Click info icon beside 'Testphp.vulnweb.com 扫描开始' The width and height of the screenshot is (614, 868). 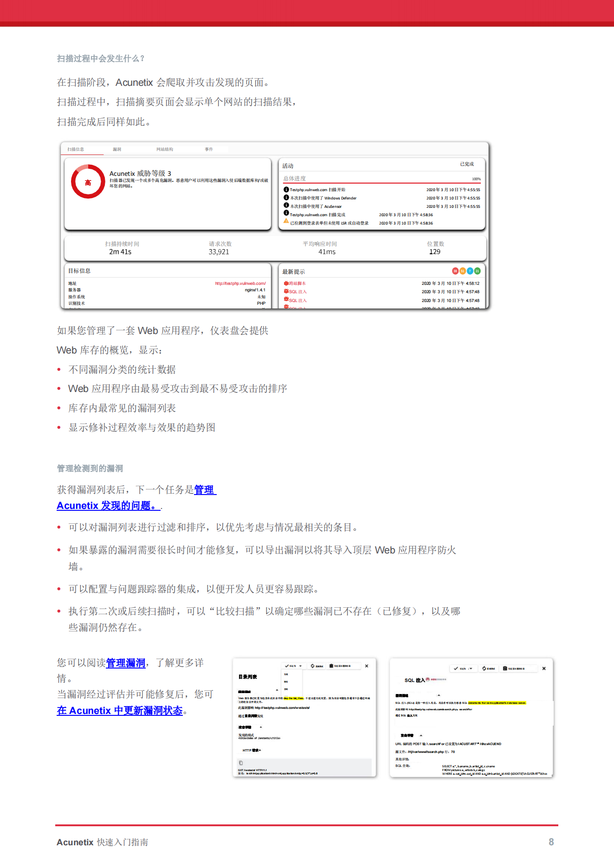pos(286,189)
